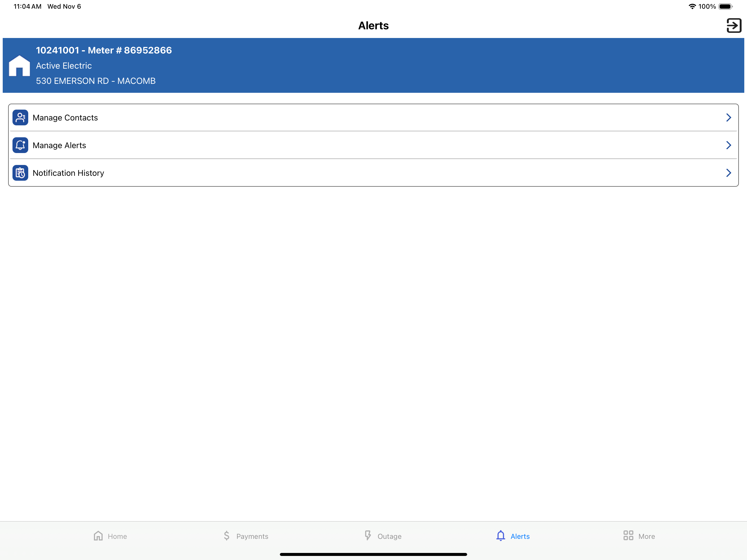Tap the battery indicator in status bar
The height and width of the screenshot is (560, 747).
(726, 7)
